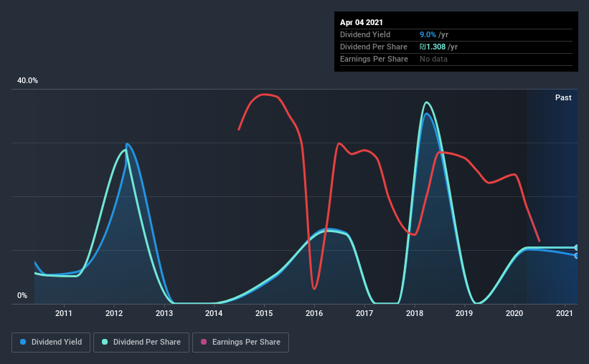Click the Dividend Yield end-point marker
Viewport: 589px width, 364px height.
[577, 256]
